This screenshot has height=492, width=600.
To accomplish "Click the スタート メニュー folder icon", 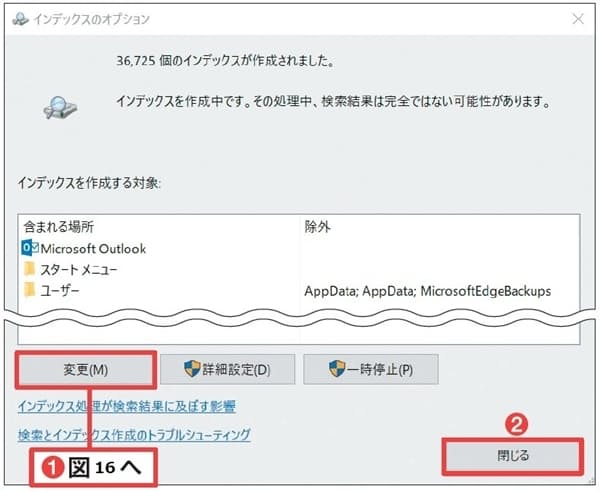I will pos(30,270).
